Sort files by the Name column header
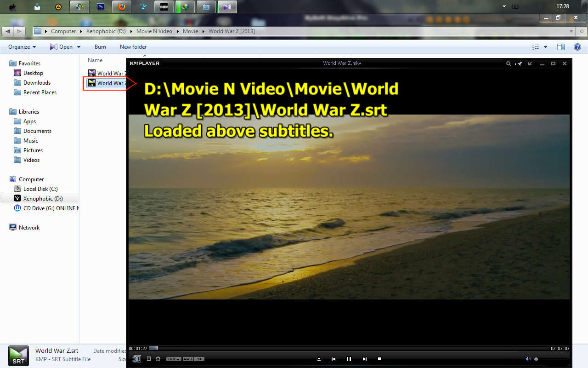The height and width of the screenshot is (368, 588). [x=95, y=60]
